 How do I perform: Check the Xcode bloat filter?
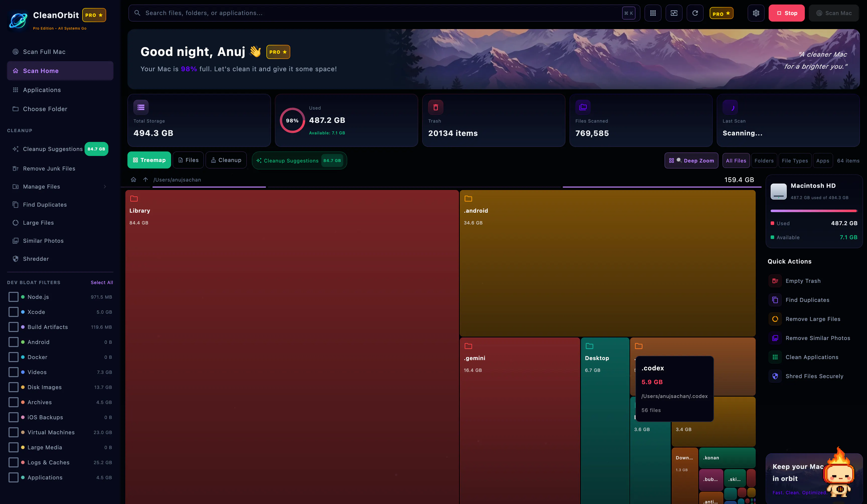click(13, 312)
